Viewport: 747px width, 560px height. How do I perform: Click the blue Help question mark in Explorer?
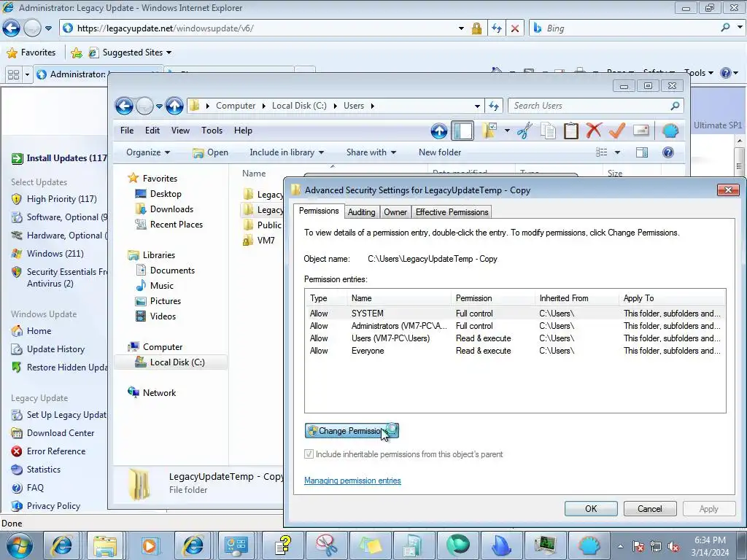[668, 152]
